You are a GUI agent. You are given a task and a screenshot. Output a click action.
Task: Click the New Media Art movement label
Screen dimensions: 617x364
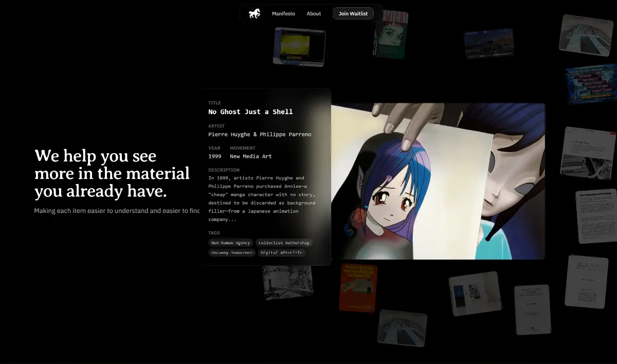tap(250, 156)
